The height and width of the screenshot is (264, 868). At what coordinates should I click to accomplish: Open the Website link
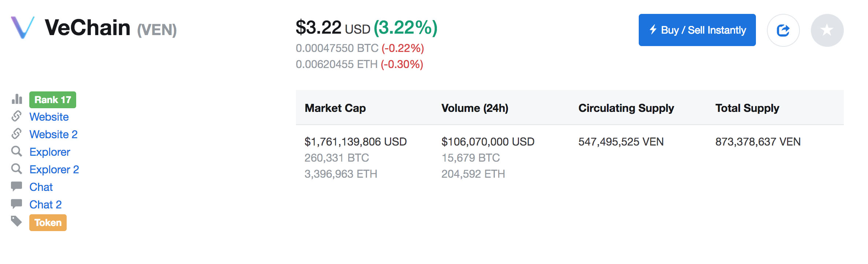49,117
